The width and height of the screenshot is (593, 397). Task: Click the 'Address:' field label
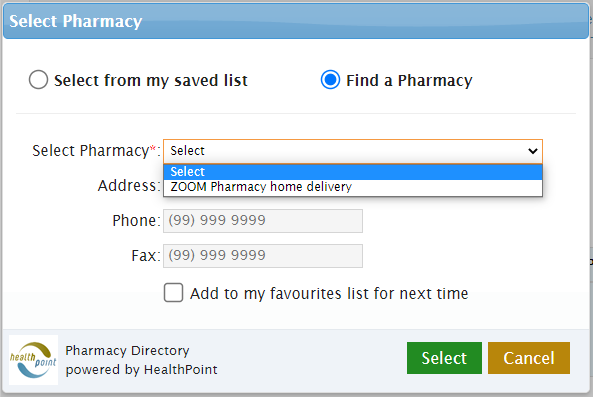pyautogui.click(x=129, y=186)
